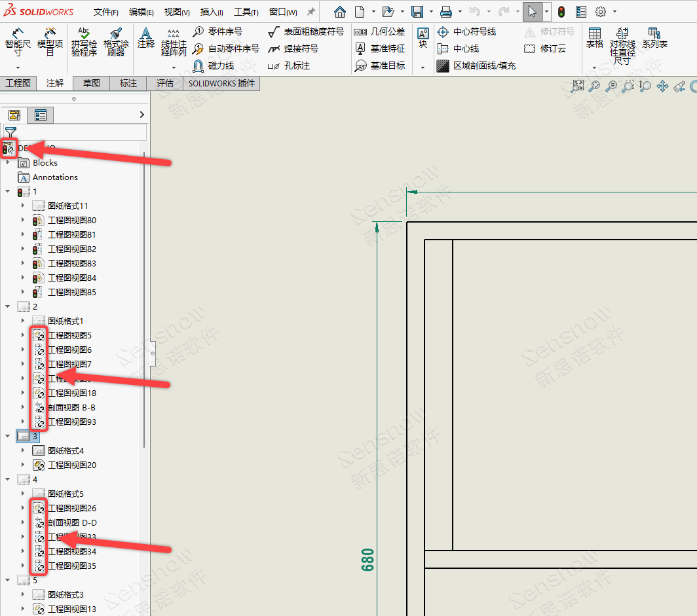This screenshot has height=616, width=697.
Task: Switch to the 草图 tab
Action: 92,83
